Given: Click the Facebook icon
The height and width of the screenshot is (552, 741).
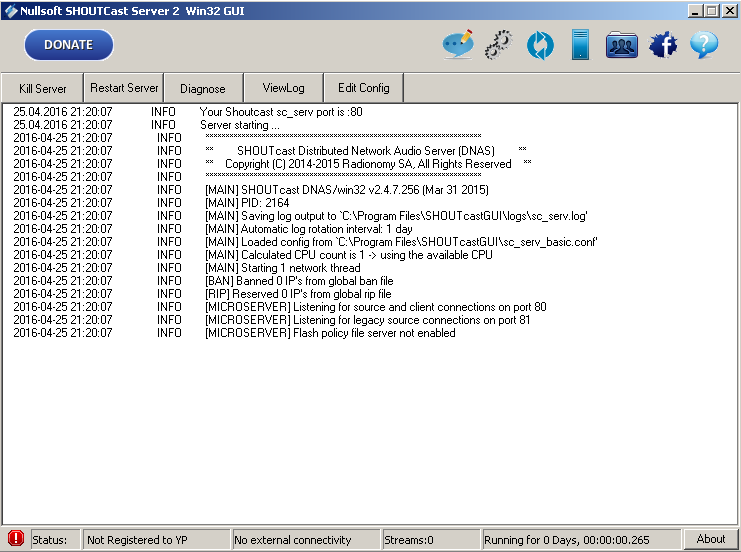Looking at the screenshot, I should pyautogui.click(x=663, y=45).
